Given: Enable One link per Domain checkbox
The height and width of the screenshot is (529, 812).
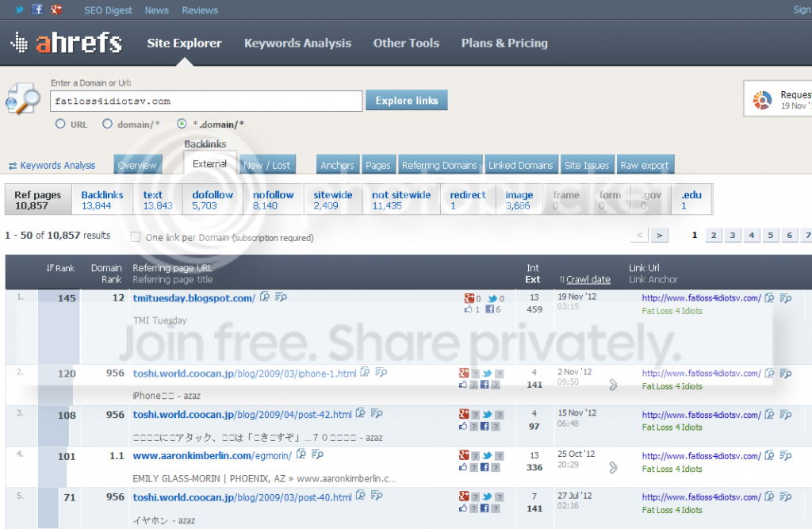Looking at the screenshot, I should (136, 237).
